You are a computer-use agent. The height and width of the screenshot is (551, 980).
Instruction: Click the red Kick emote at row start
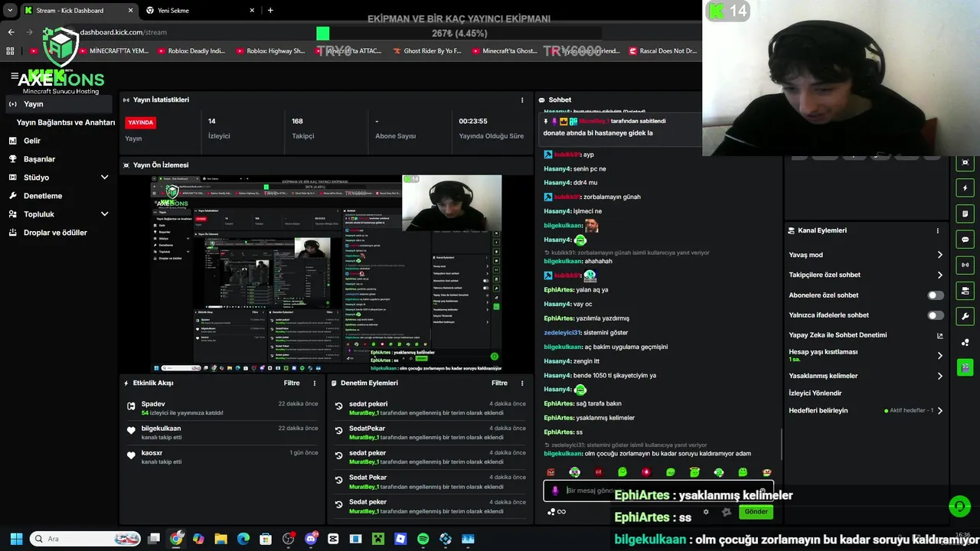[550, 472]
